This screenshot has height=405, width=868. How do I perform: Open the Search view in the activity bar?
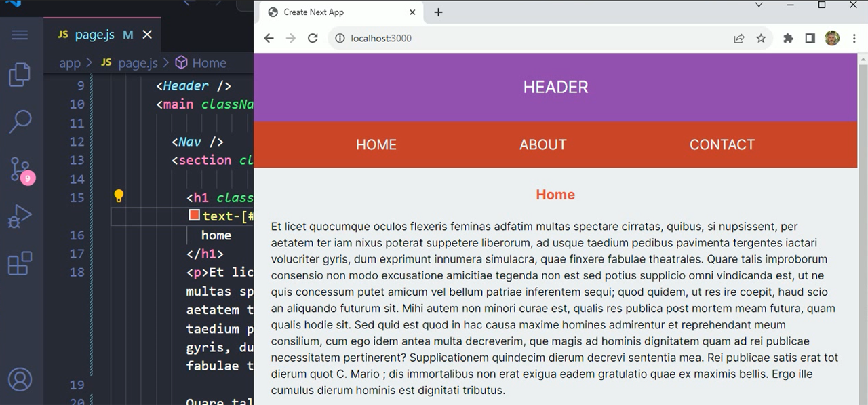click(x=20, y=121)
